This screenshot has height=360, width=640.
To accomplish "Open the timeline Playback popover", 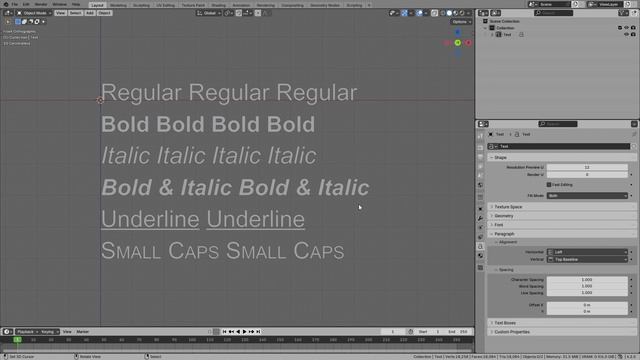I will point(27,332).
